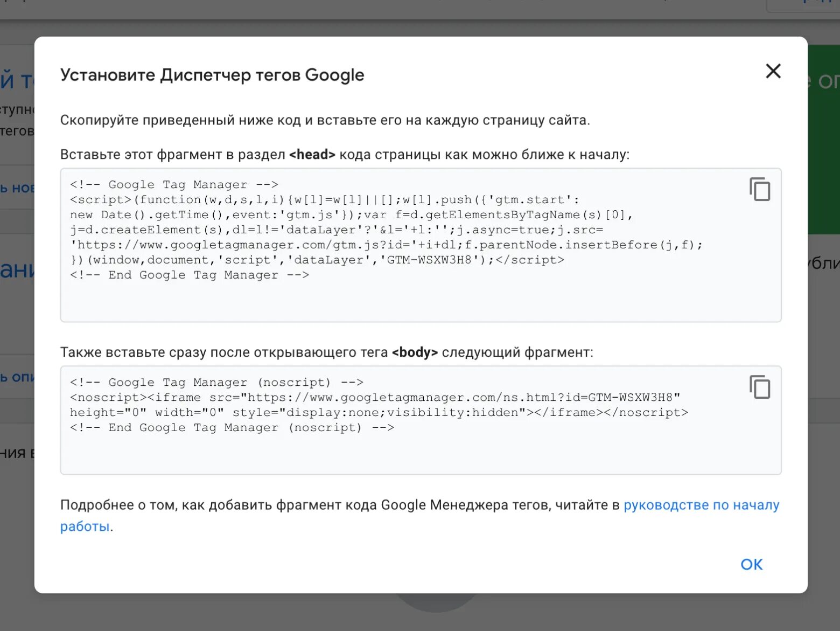Click the instruction 'Скопируйте приведенный ниже код'
The image size is (840, 631).
tap(325, 120)
